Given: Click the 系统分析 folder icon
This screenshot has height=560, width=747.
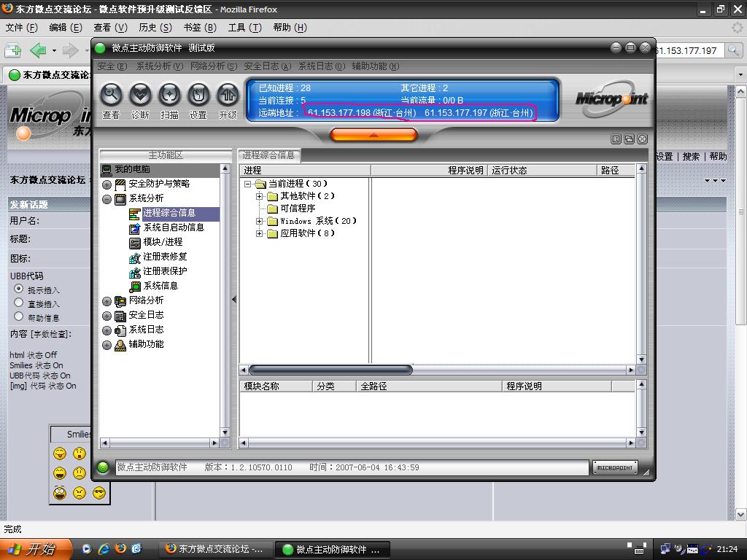Looking at the screenshot, I should 120,198.
